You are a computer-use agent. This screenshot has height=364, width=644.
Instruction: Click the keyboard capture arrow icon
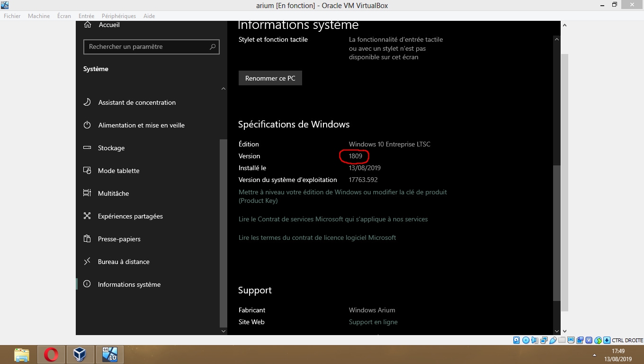pyautogui.click(x=607, y=340)
